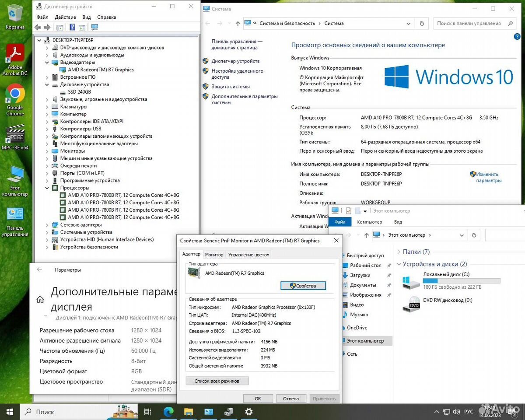This screenshot has height=420, width=525.
Task: Open Компьютер ribbon tab in Explorer
Action: [370, 222]
